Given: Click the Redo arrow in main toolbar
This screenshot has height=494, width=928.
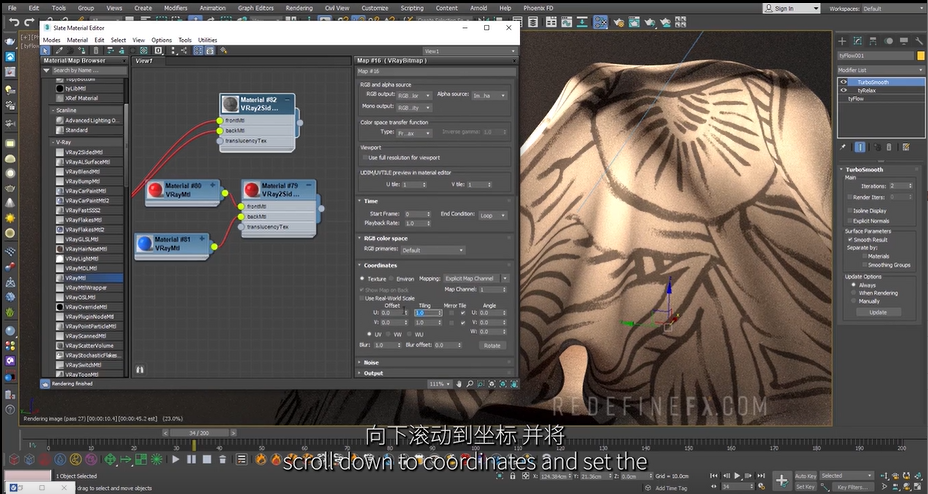Looking at the screenshot, I should pyautogui.click(x=29, y=22).
